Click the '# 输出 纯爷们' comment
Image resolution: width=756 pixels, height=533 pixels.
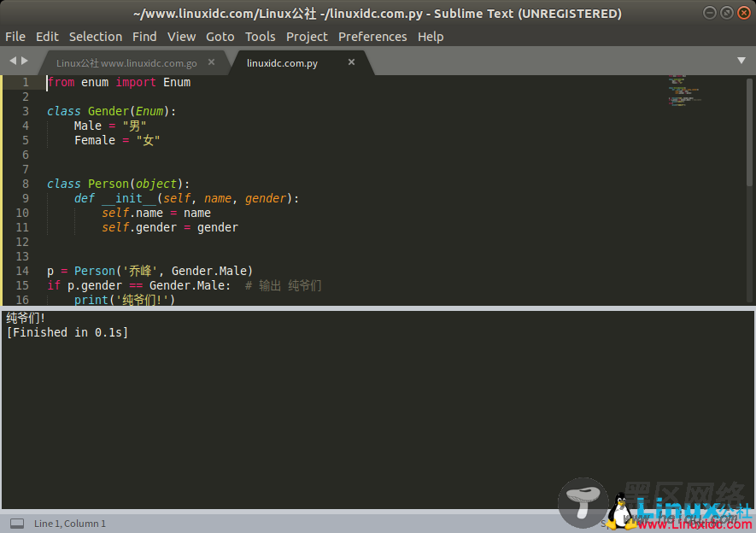point(283,285)
